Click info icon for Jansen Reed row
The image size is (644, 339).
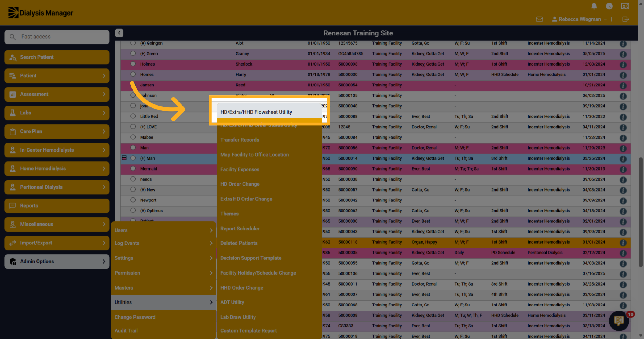pyautogui.click(x=623, y=85)
